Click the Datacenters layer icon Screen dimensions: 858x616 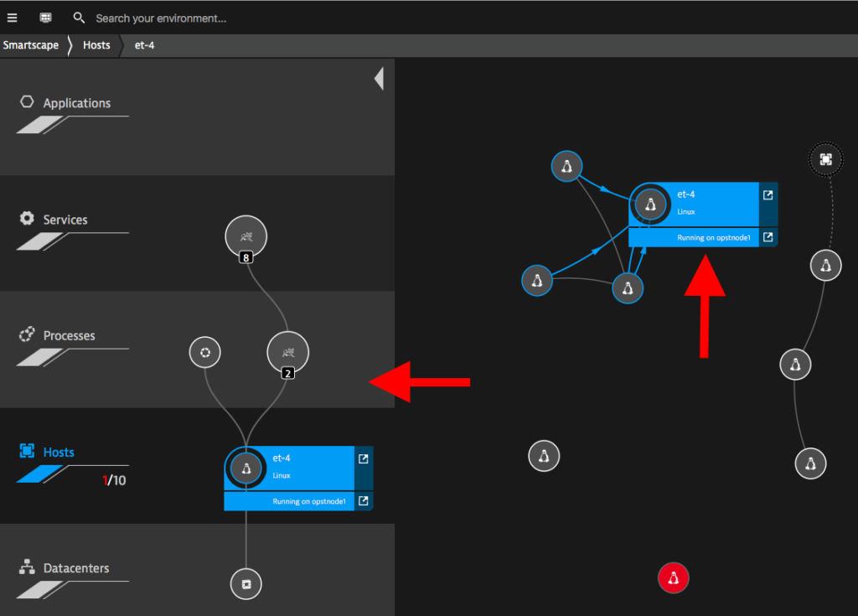(27, 567)
